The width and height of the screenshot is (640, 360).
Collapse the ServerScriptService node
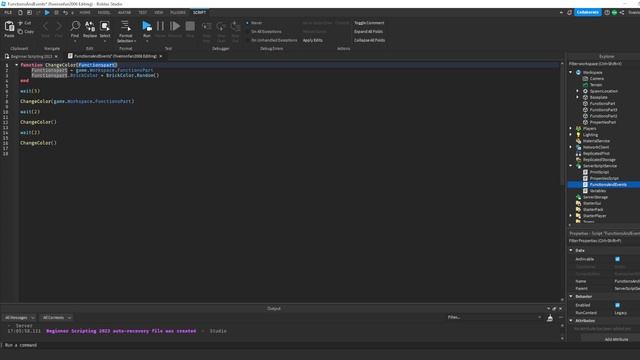[x=571, y=166]
